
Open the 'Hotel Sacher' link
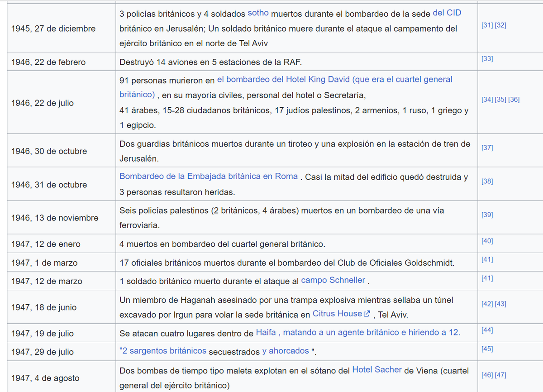(x=377, y=370)
